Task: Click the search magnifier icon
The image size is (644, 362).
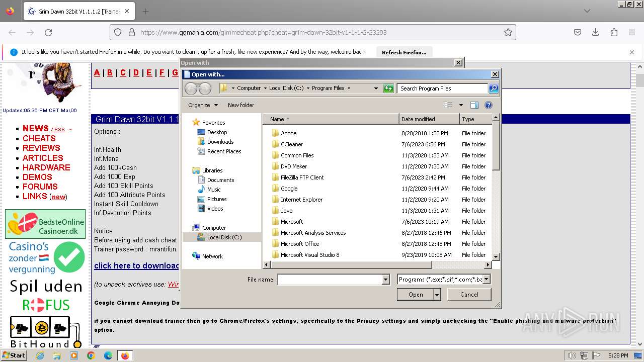Action: [494, 88]
